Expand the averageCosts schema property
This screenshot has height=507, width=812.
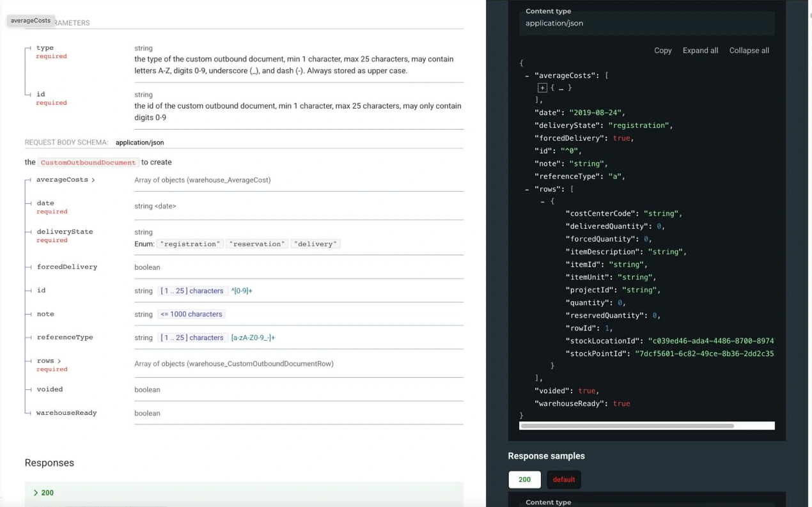click(66, 180)
